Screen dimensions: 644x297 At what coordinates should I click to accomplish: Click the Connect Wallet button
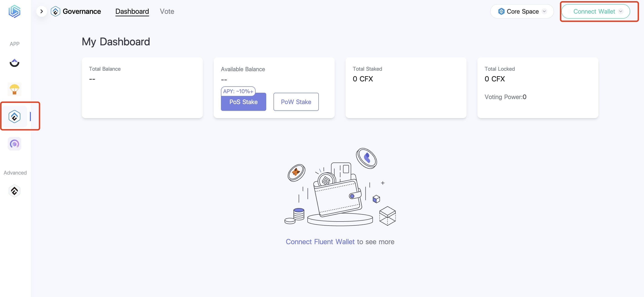[x=596, y=12]
